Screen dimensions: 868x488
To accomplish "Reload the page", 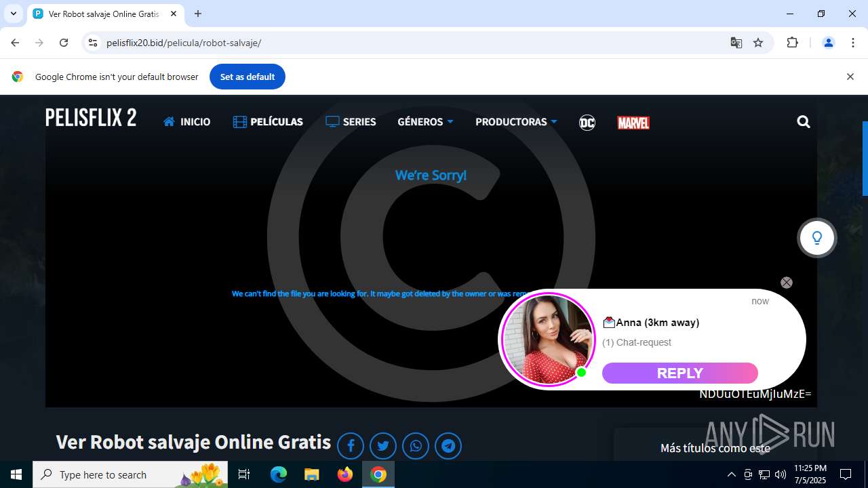I will [x=64, y=43].
